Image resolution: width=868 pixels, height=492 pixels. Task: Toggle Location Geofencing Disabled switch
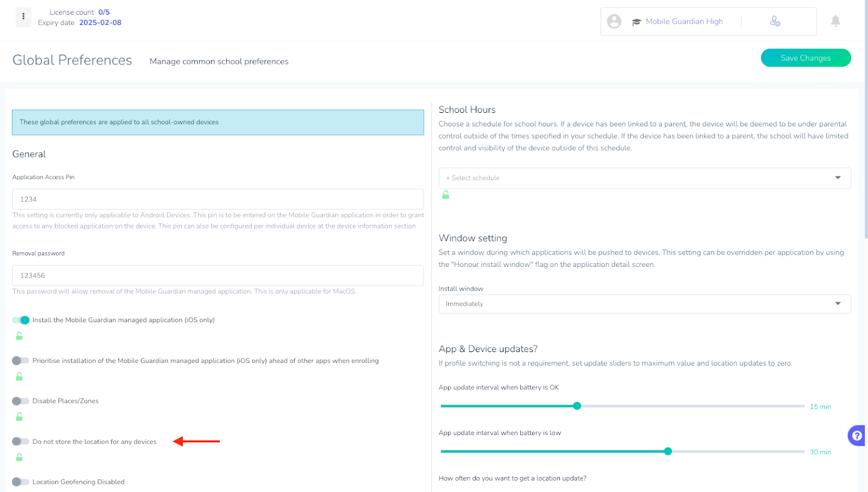pos(21,482)
